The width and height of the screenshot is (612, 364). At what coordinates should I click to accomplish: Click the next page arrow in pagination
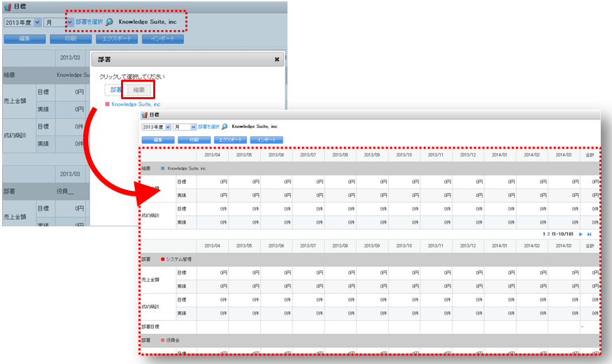580,234
